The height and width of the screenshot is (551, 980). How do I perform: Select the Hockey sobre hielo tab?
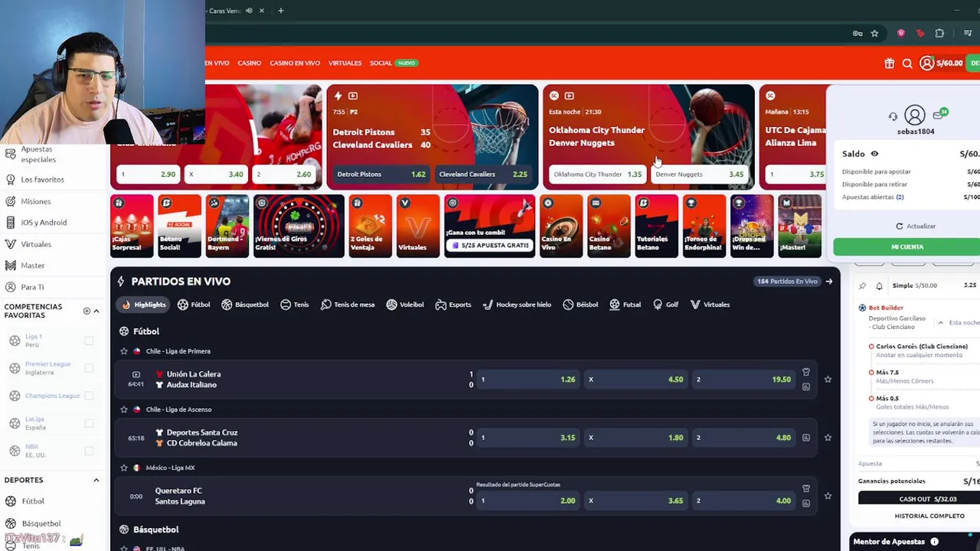[x=517, y=305]
